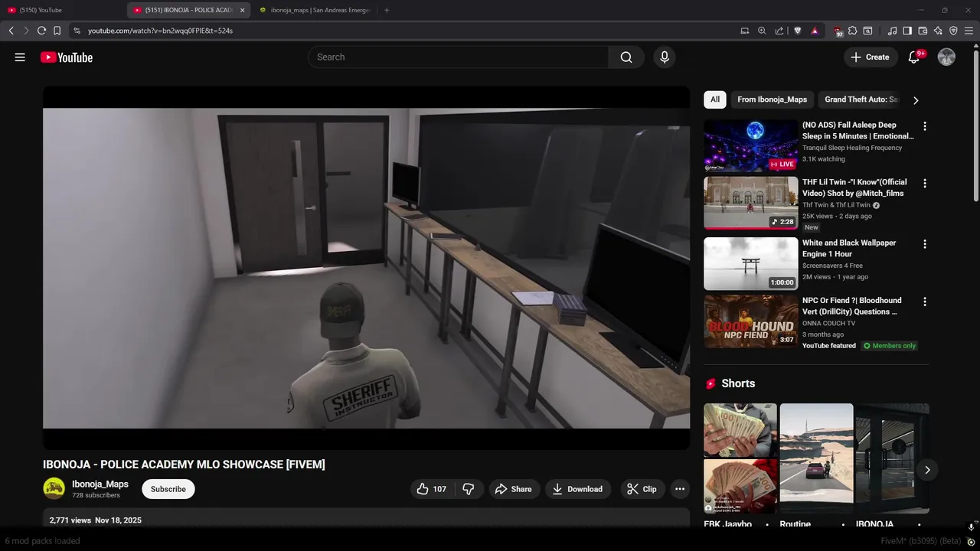Open options for White and Black Wallpaper video
The image size is (980, 551).
tap(924, 244)
